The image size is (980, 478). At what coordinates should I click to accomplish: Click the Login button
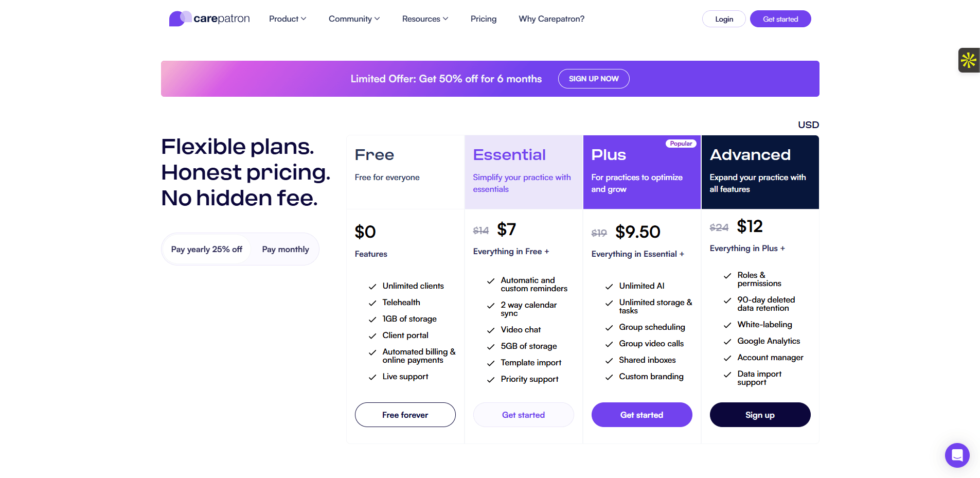(x=724, y=19)
